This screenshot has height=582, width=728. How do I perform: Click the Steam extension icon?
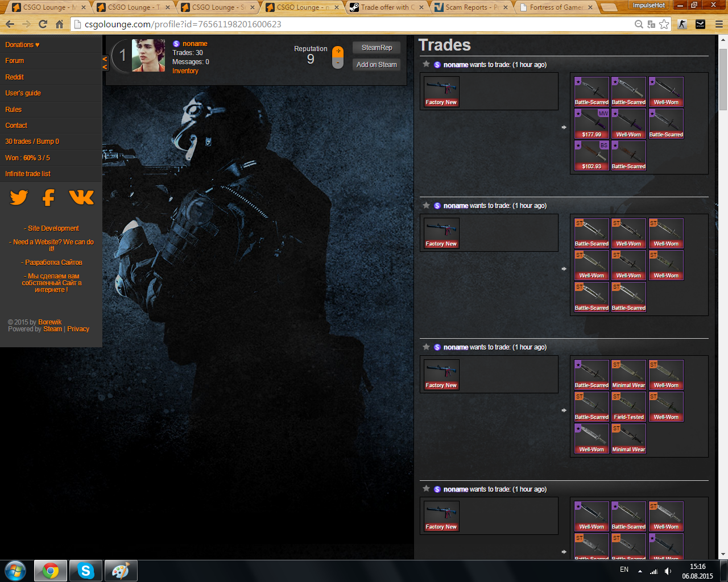[700, 24]
